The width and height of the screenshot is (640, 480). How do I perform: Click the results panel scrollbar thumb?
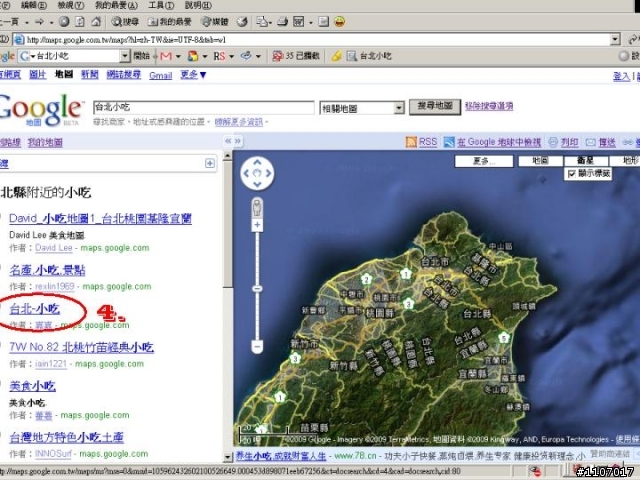click(x=228, y=224)
